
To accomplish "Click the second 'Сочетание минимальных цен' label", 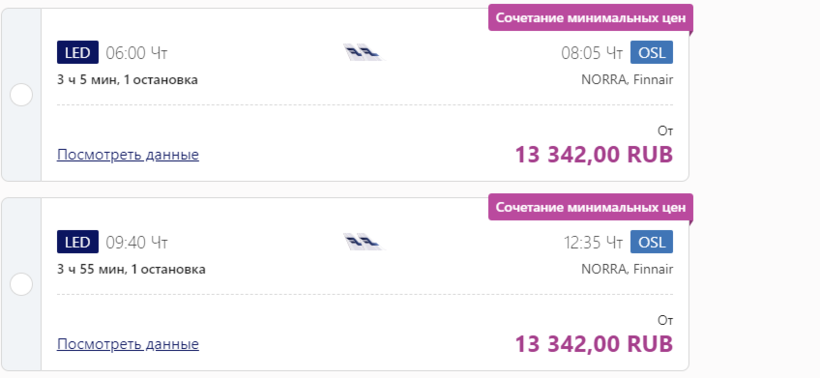I will (x=590, y=207).
